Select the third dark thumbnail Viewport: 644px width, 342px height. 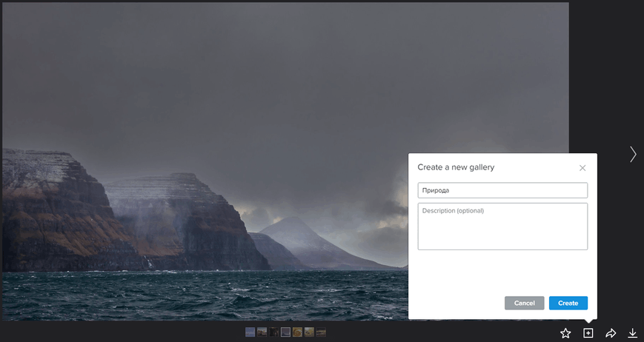[x=274, y=332]
